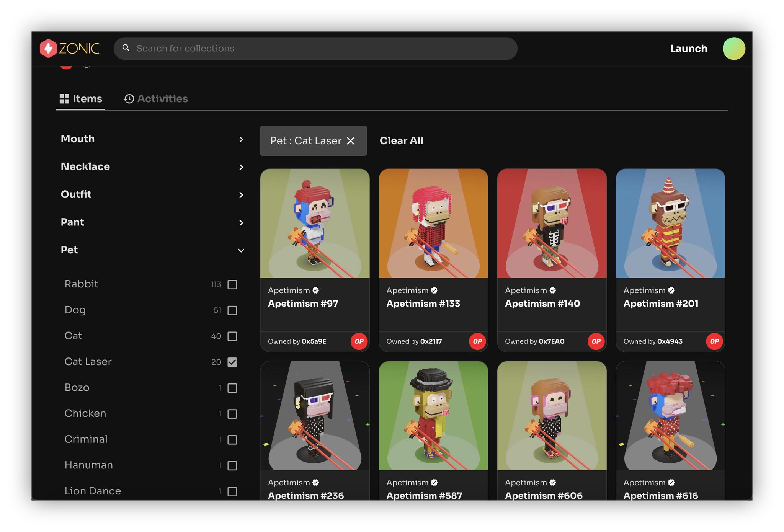Click the Zonic logo icon

[x=49, y=49]
